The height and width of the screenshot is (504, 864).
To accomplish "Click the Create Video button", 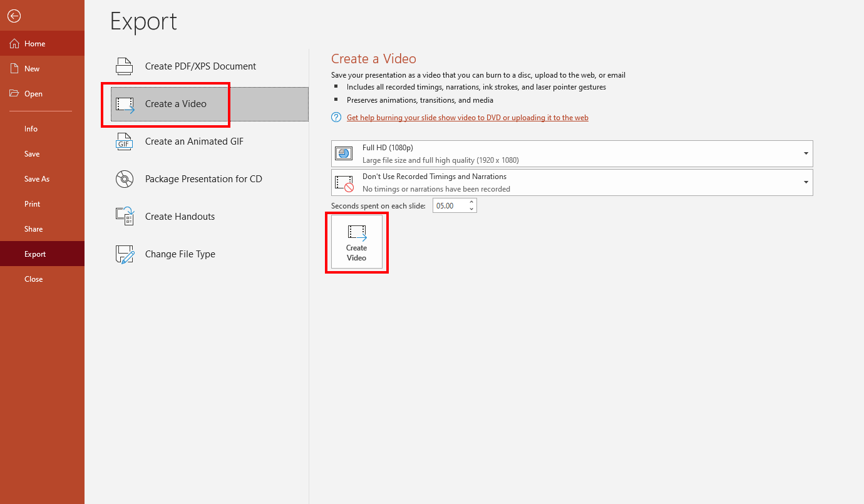I will (356, 242).
